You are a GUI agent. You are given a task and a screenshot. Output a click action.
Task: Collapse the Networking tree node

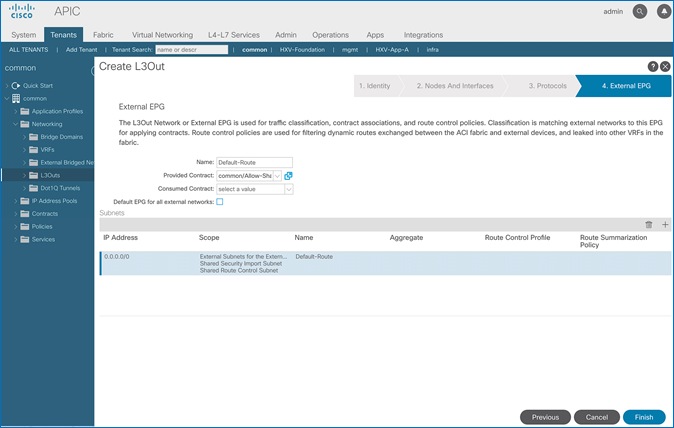click(x=15, y=124)
